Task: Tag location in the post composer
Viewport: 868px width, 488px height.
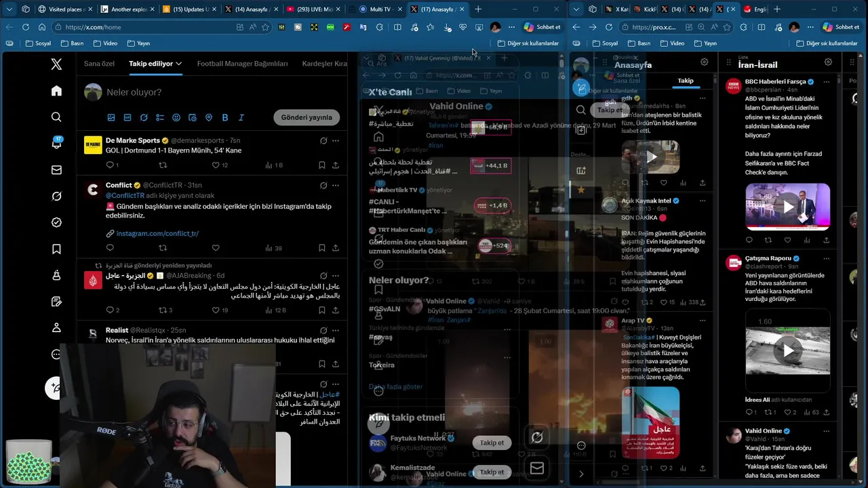Action: click(x=209, y=117)
